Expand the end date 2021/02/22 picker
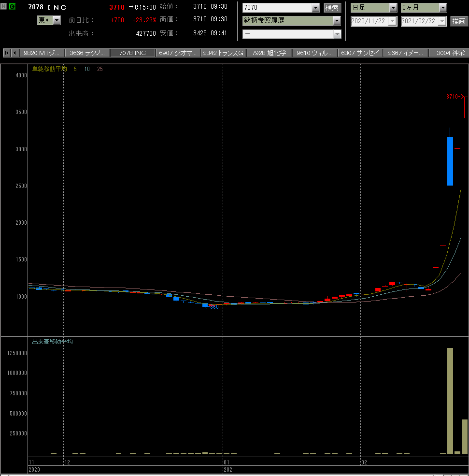 442,21
